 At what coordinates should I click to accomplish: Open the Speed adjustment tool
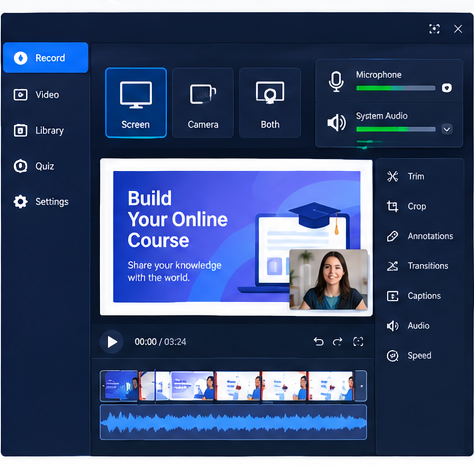click(409, 356)
